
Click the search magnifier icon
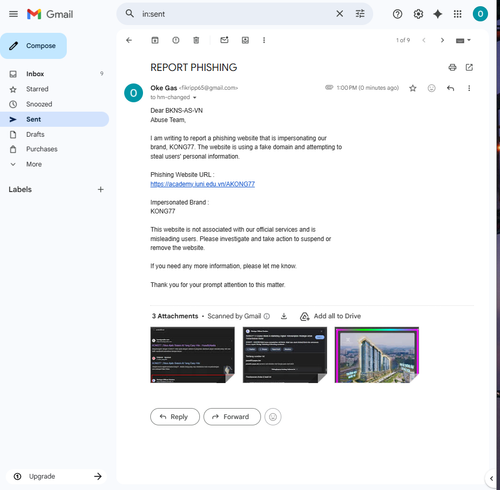coord(129,14)
